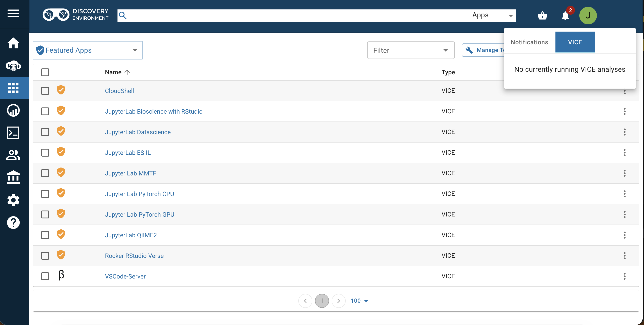
Task: Go to Home via sidebar icon
Action: [x=13, y=43]
